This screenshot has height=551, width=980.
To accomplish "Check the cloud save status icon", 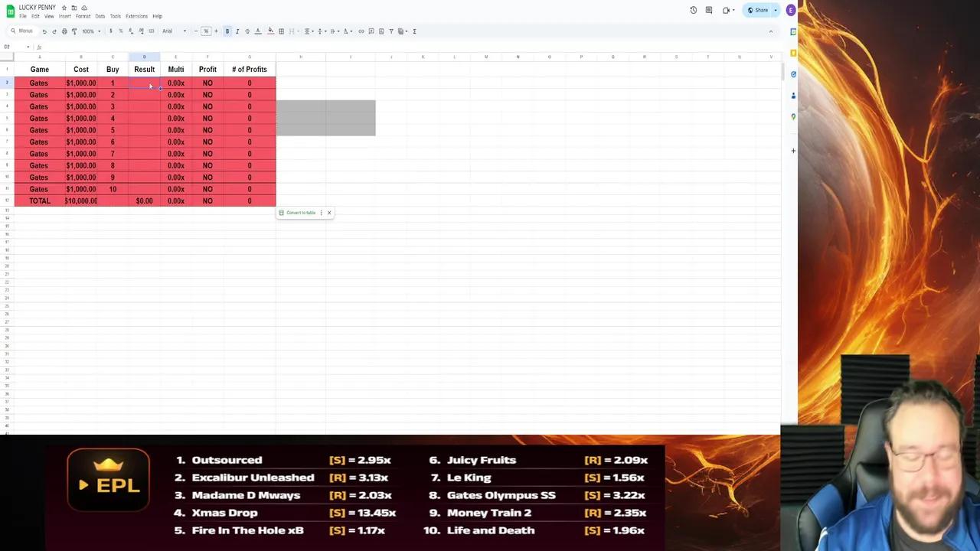I will [84, 8].
